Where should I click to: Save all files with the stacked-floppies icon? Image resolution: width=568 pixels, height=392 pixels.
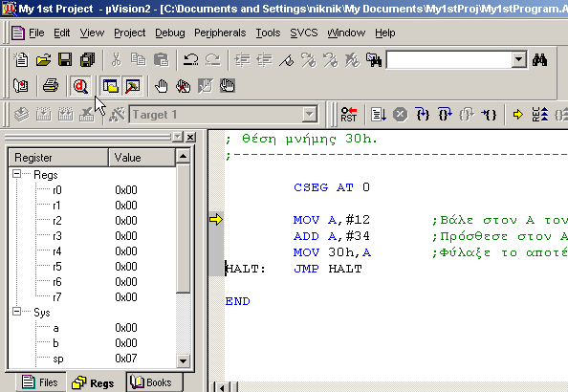(x=87, y=60)
